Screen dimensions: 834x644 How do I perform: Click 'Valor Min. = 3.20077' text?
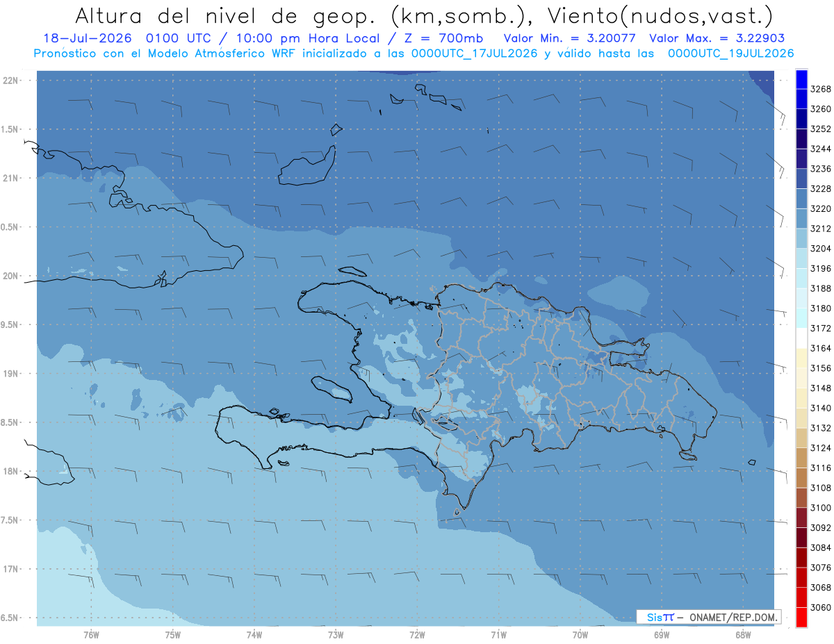tap(569, 38)
